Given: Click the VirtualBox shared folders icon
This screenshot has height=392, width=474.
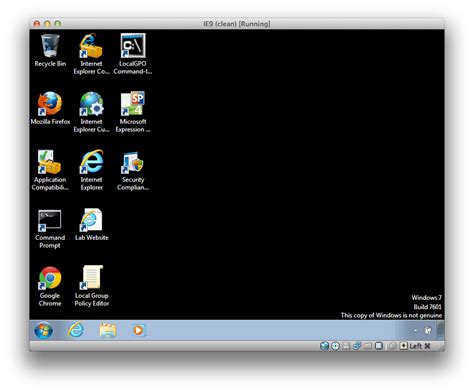Looking at the screenshot, I should point(368,346).
